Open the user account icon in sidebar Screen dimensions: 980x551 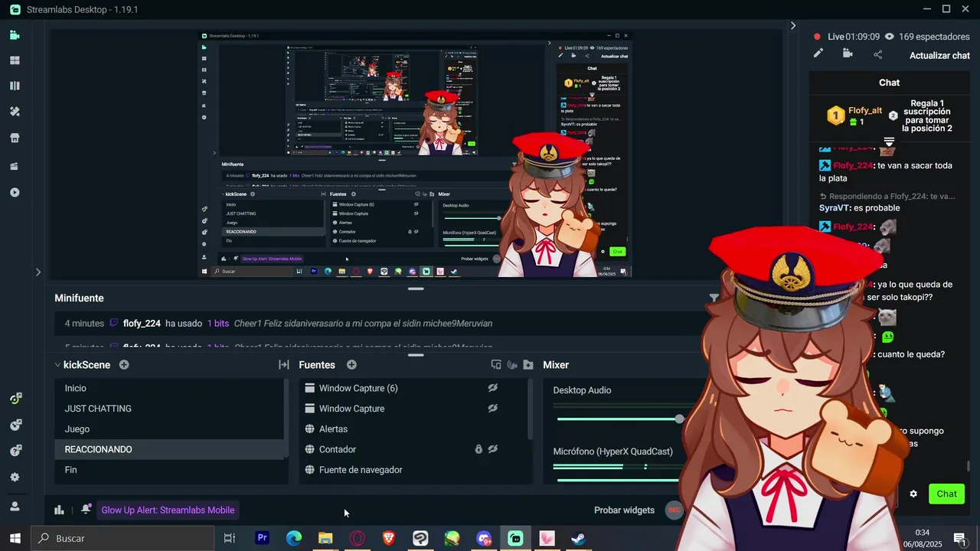tap(15, 506)
